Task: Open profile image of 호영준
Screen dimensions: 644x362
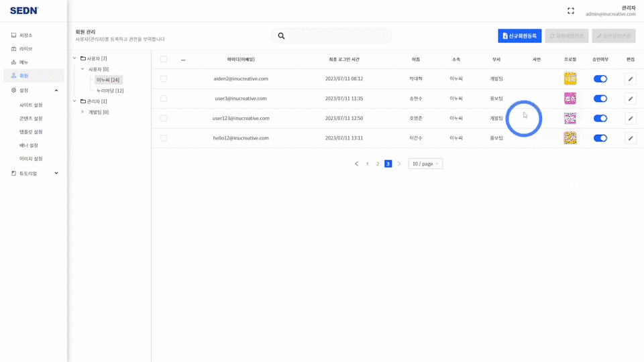Action: (x=570, y=118)
